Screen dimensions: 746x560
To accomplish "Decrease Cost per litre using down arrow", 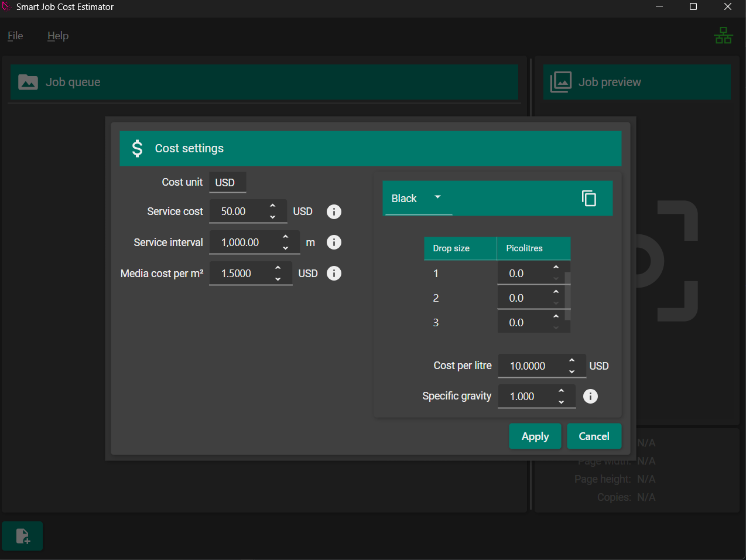I will point(572,371).
